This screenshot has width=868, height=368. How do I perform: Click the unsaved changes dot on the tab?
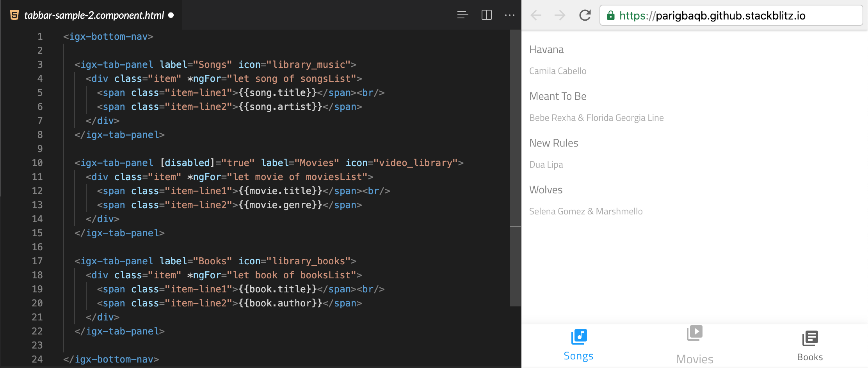(171, 15)
